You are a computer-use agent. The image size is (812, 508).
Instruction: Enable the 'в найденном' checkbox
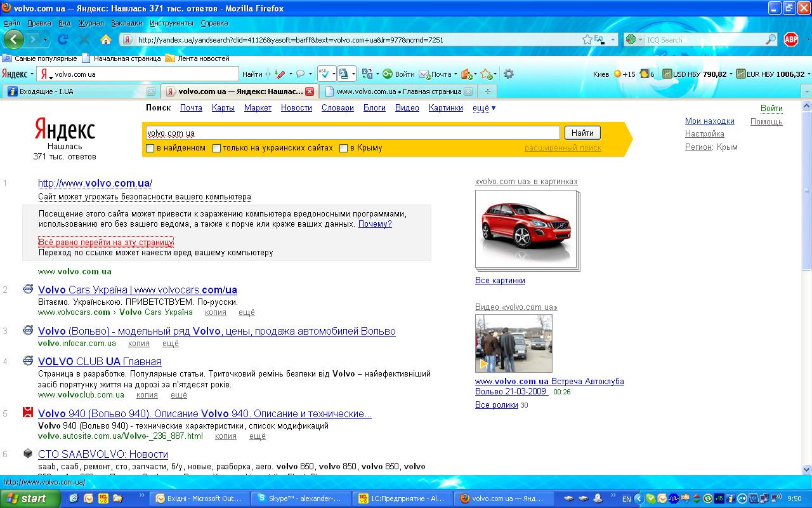[150, 148]
